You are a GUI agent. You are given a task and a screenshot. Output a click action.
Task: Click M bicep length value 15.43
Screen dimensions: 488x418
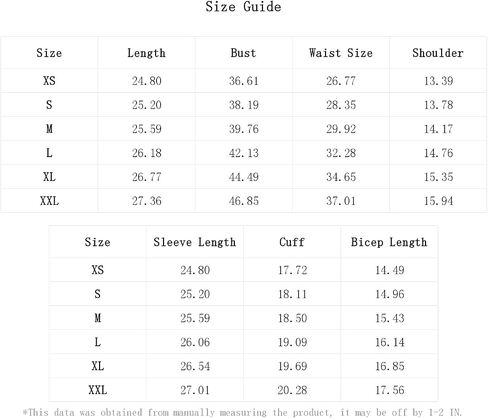pyautogui.click(x=390, y=318)
